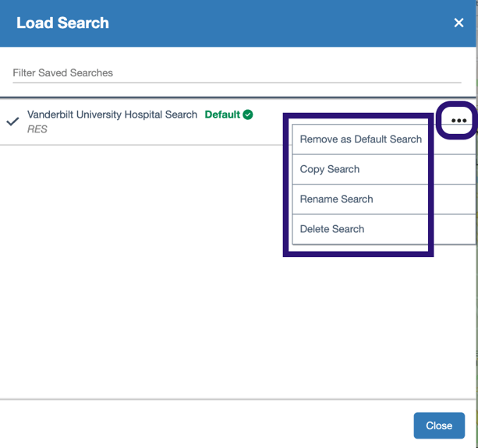This screenshot has height=448, width=478.
Task: Load the Vanderbilt University Hospital Search entry
Action: coord(112,115)
